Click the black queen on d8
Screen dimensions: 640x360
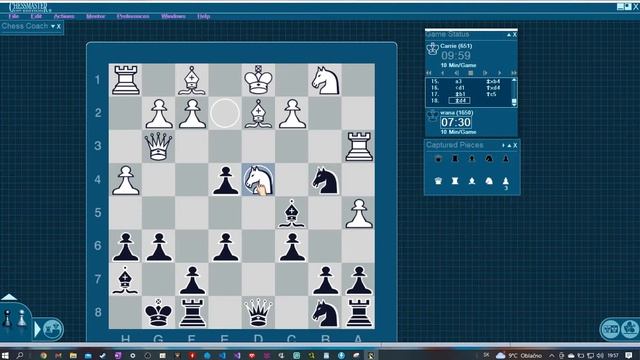258,312
